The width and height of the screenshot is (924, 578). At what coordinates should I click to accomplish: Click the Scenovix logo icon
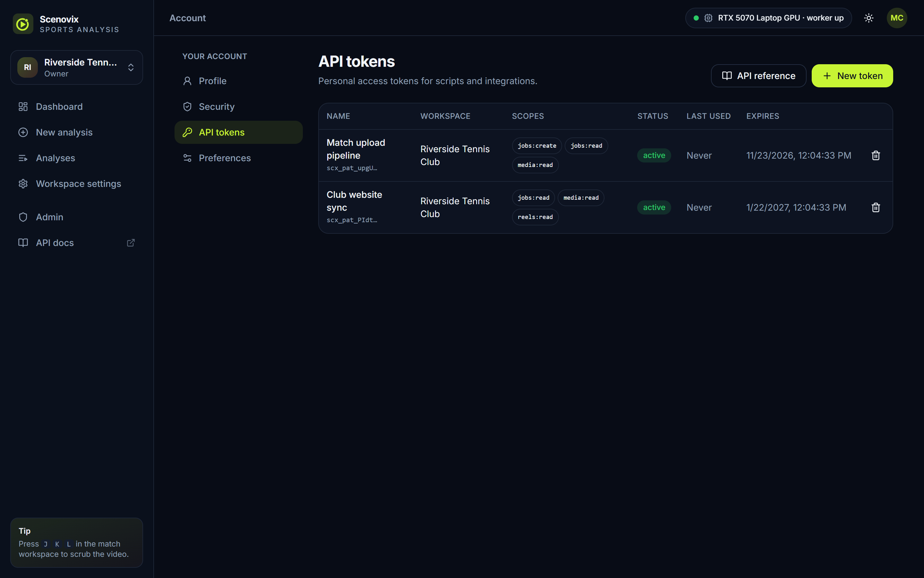click(23, 24)
